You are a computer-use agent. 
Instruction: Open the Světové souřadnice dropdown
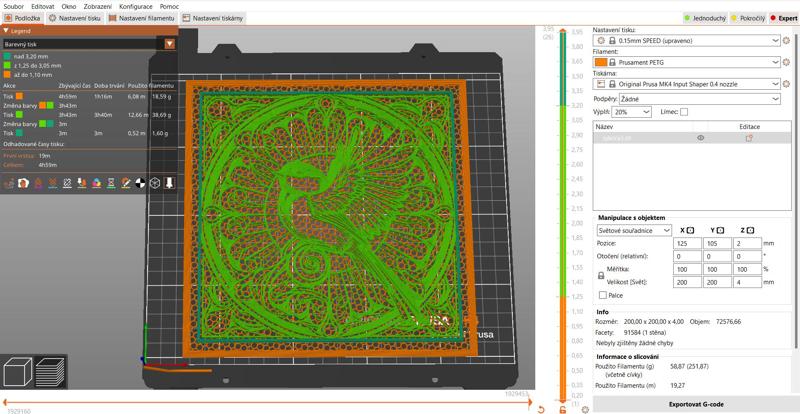point(634,231)
